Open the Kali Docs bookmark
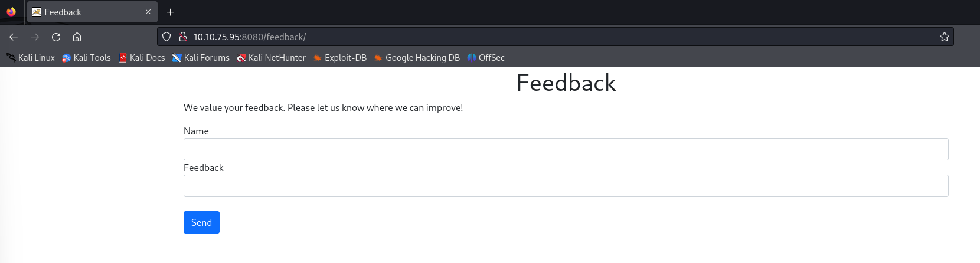Screen dimensions: 980x263 pos(142,58)
